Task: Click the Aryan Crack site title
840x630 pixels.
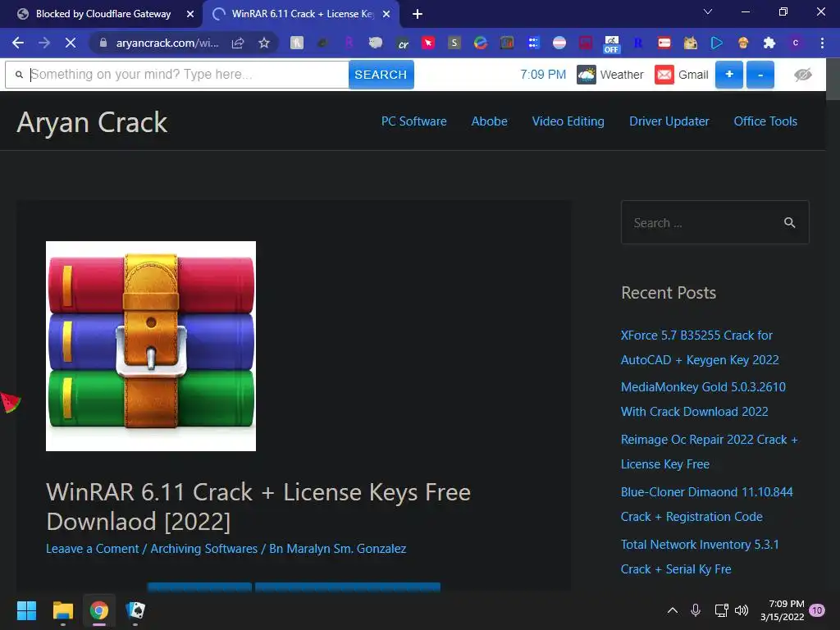Action: 92,122
